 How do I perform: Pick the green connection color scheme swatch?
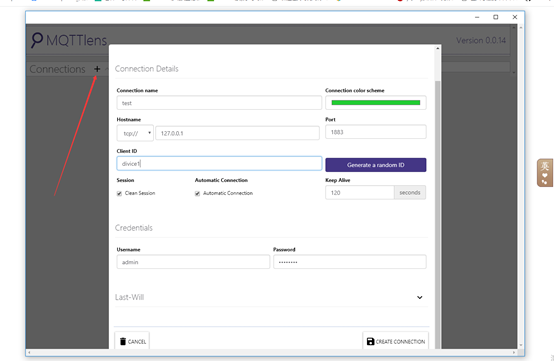(x=376, y=103)
